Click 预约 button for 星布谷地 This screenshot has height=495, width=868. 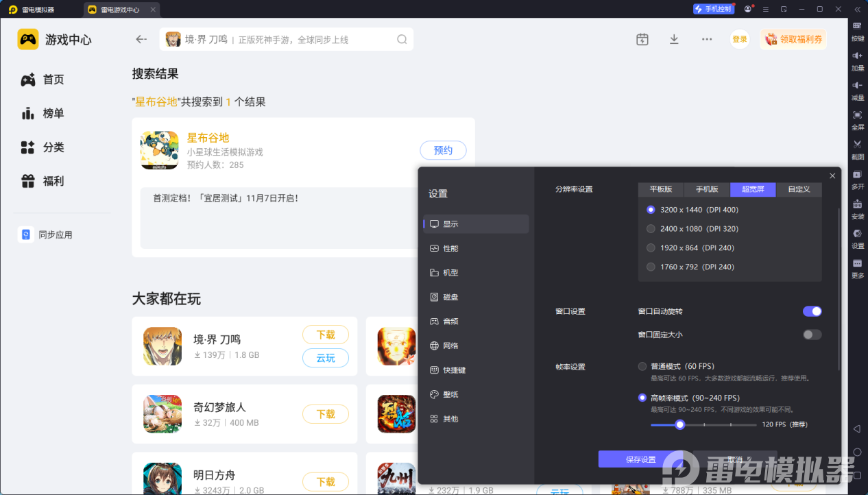[443, 150]
